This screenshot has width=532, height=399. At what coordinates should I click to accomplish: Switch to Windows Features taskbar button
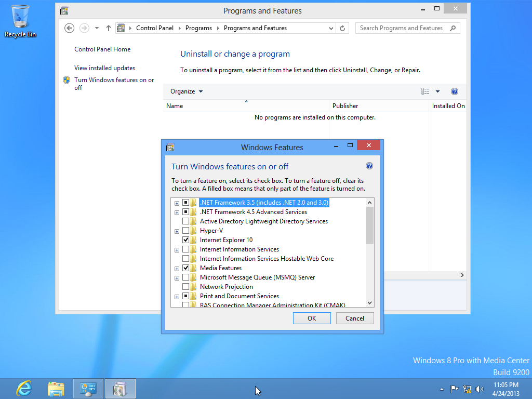point(120,389)
